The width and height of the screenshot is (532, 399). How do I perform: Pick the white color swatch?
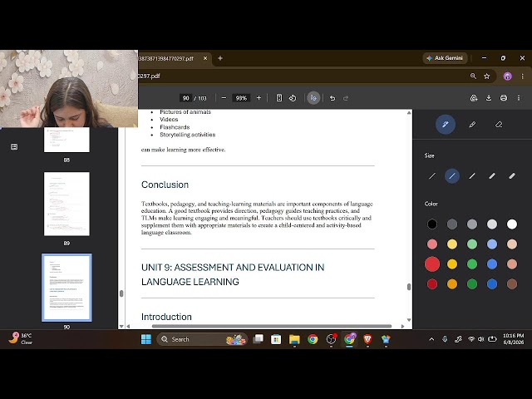[x=512, y=224]
